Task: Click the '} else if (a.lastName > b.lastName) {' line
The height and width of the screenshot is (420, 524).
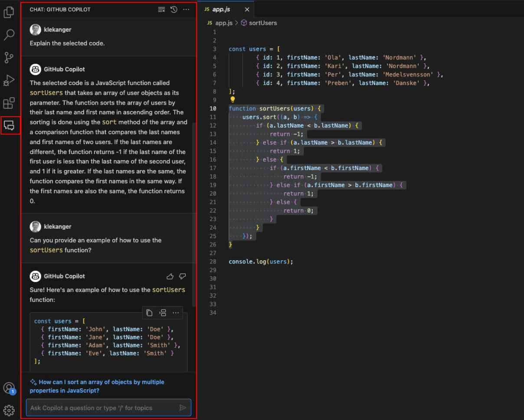Action: click(320, 142)
